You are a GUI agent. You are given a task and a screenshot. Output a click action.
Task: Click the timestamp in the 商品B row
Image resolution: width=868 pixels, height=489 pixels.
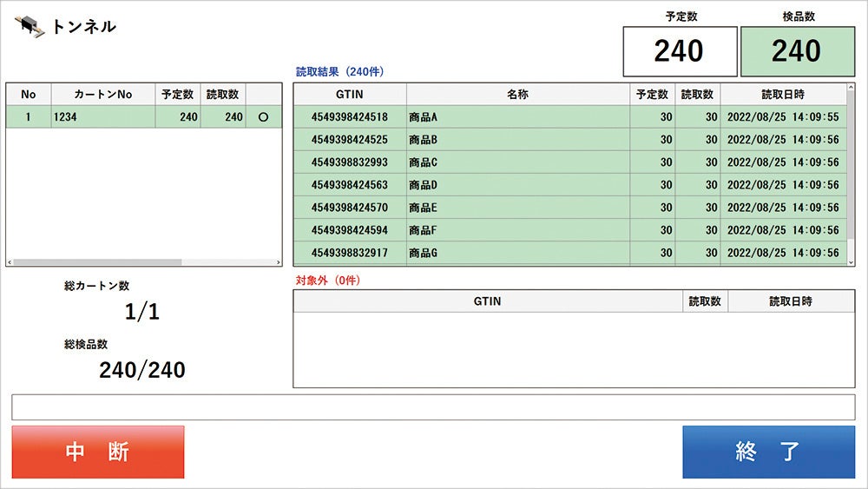(783, 140)
